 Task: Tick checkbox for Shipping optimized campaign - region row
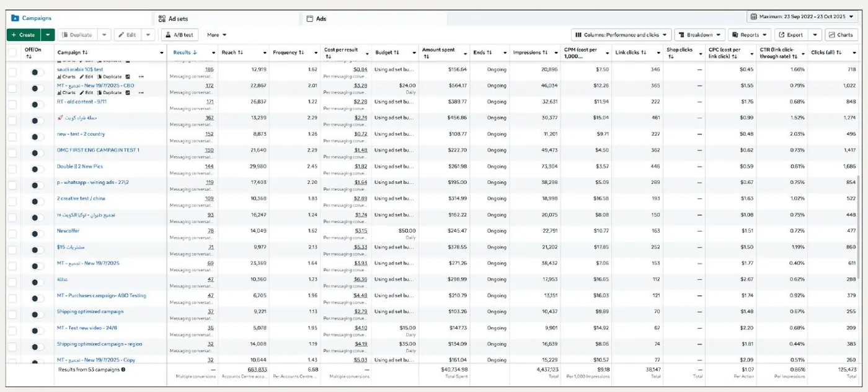[12, 347]
